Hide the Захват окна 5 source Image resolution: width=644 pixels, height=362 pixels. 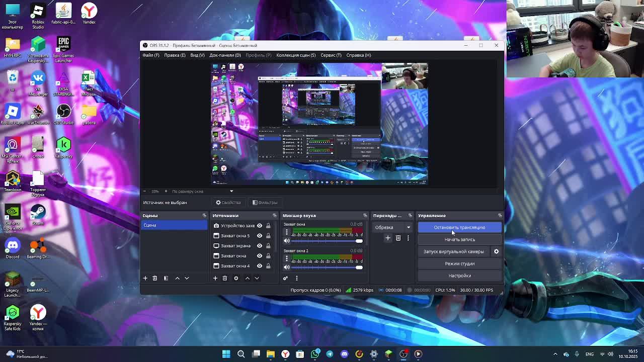(x=260, y=236)
